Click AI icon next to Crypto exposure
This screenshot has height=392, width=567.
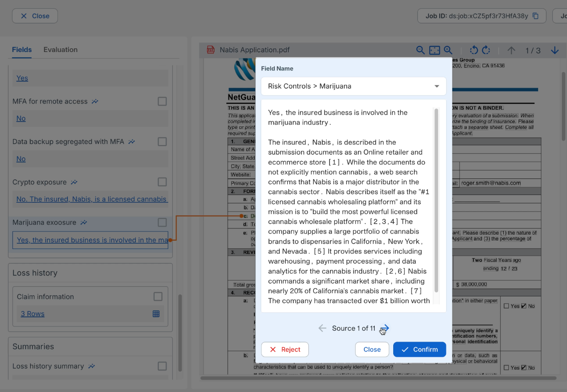pyautogui.click(x=74, y=182)
